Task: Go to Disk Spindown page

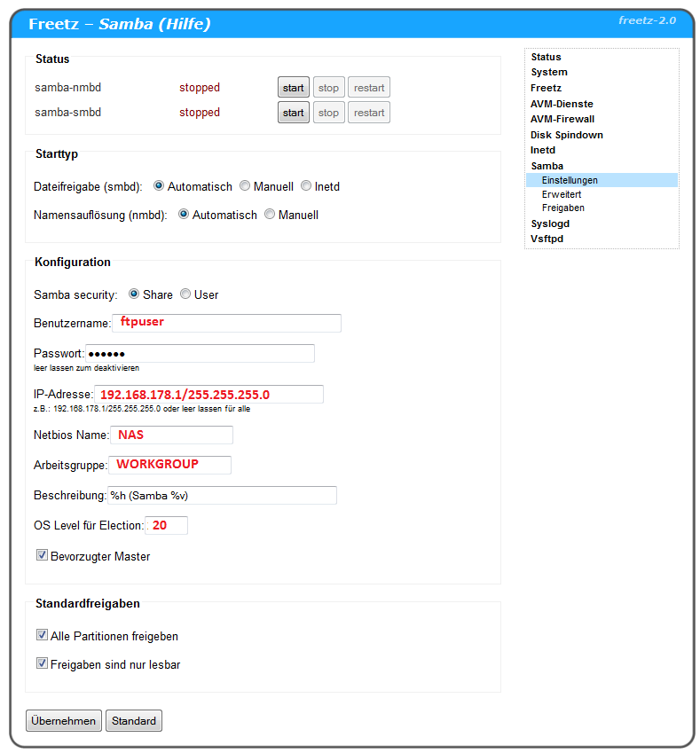Action: 567,135
